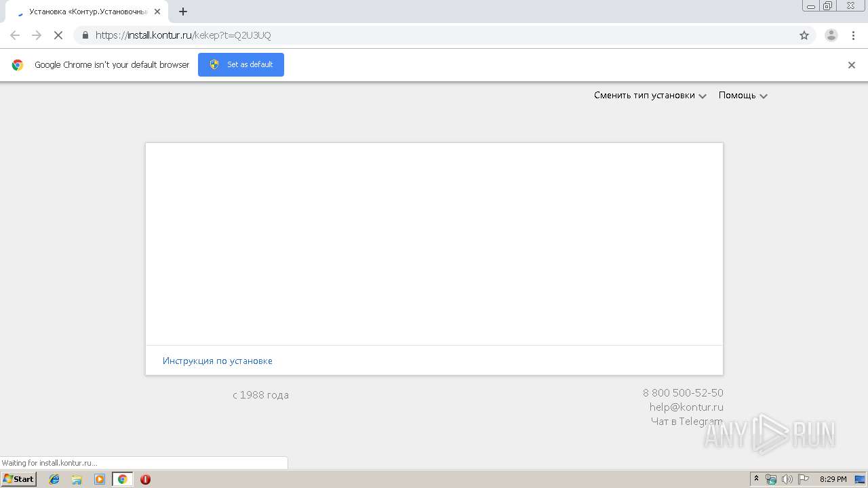868x488 pixels.
Task: Show hidden system tray icons
Action: [757, 479]
